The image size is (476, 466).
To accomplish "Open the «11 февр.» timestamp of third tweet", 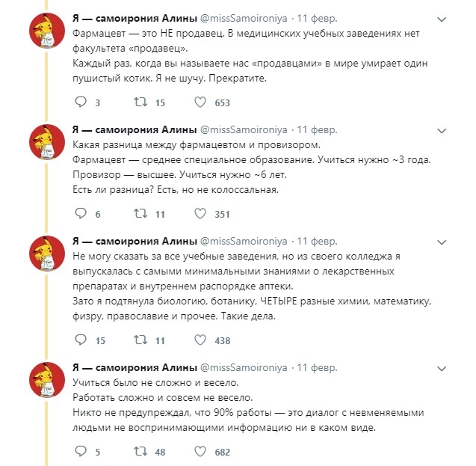I will coord(318,242).
